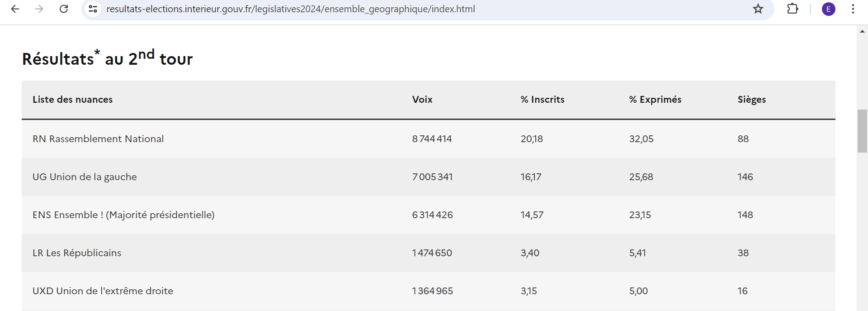Select the UG Union de la gauche row
This screenshot has height=311, width=868.
tap(85, 177)
